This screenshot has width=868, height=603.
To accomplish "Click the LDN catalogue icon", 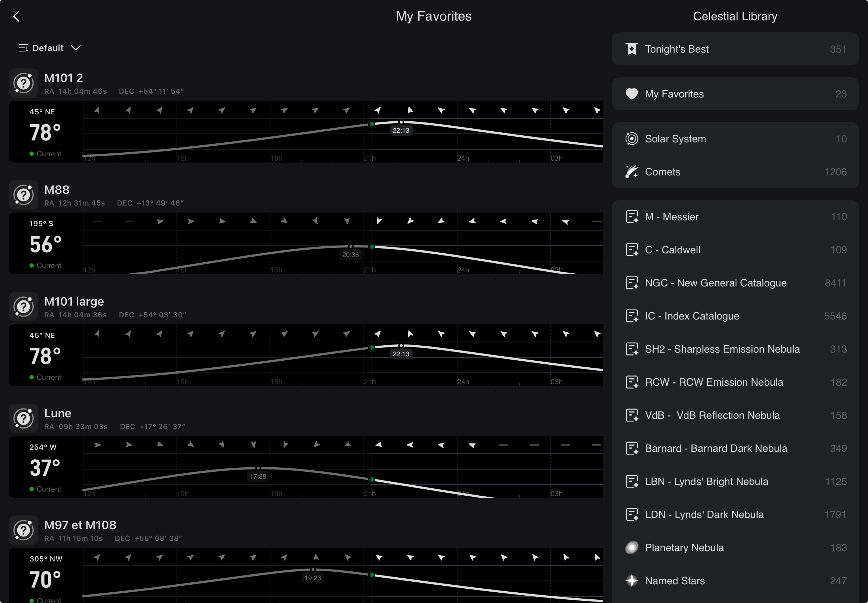I will [632, 515].
